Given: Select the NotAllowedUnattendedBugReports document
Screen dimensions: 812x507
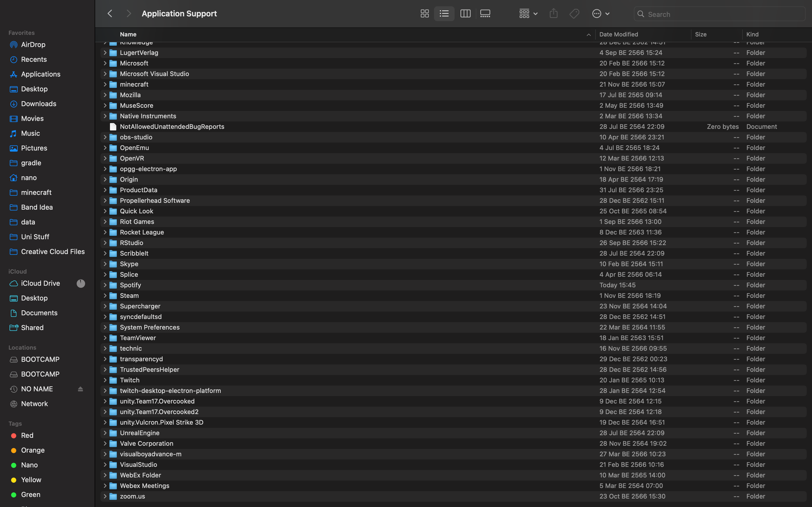Looking at the screenshot, I should pos(172,127).
